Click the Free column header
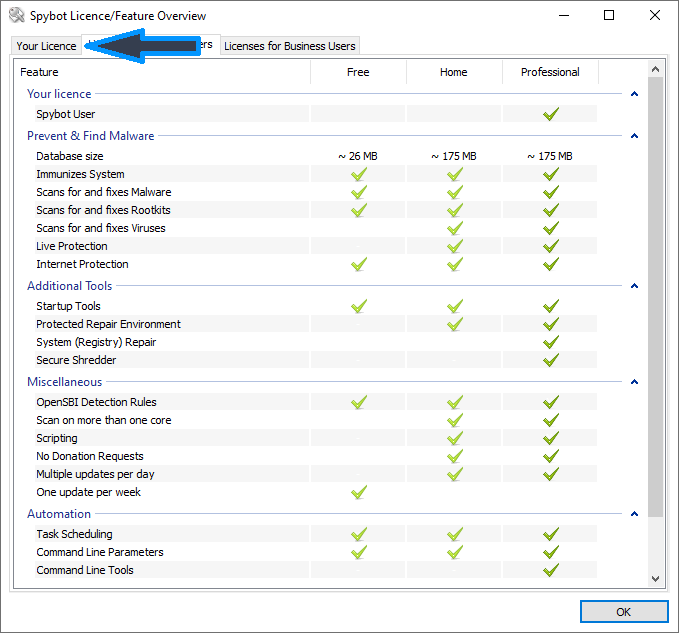This screenshot has width=679, height=633. 358,72
